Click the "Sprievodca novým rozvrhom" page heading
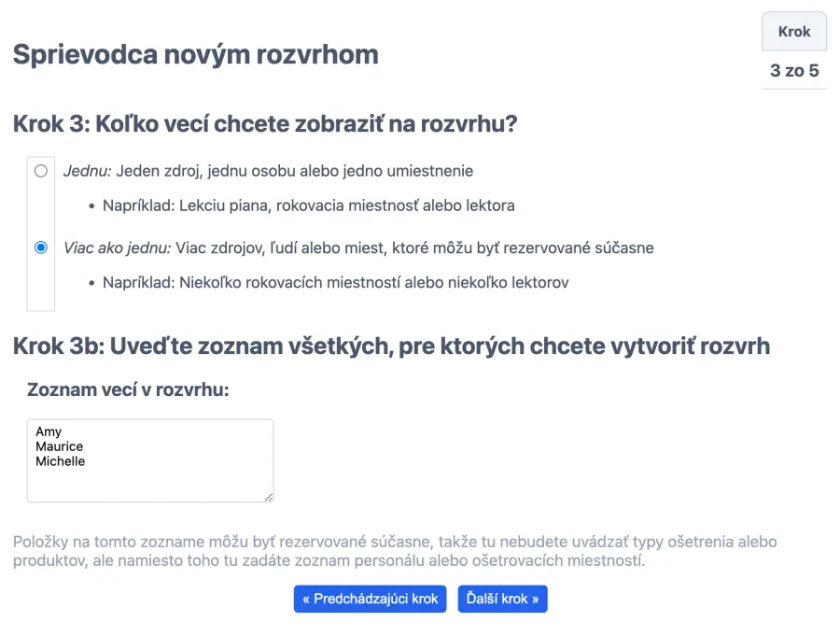The height and width of the screenshot is (636, 840). pos(195,54)
